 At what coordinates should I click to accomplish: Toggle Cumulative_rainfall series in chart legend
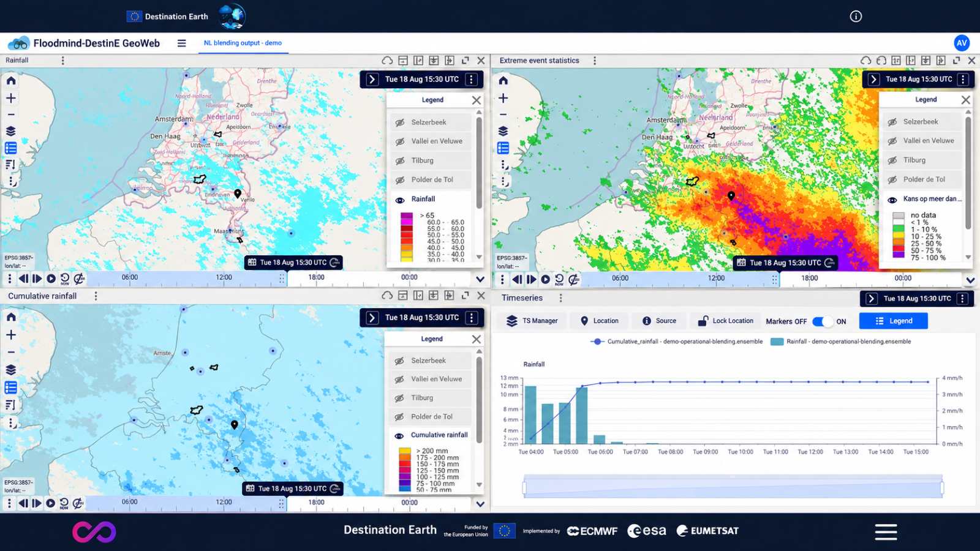[x=677, y=342]
